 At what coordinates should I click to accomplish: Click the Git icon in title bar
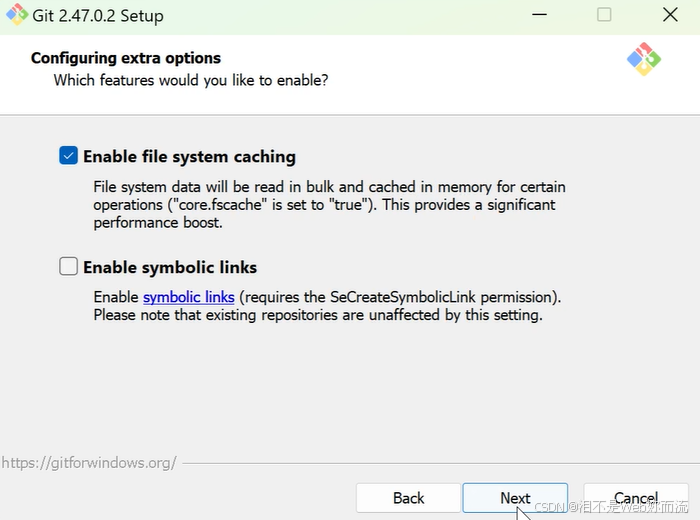pos(17,15)
